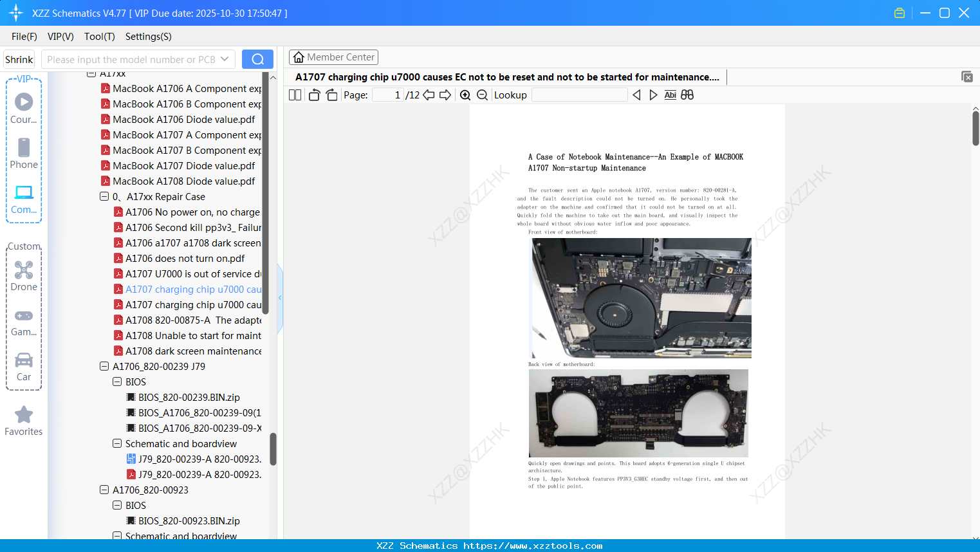Open the Settings(S) menu
This screenshot has height=552, width=980.
click(149, 37)
